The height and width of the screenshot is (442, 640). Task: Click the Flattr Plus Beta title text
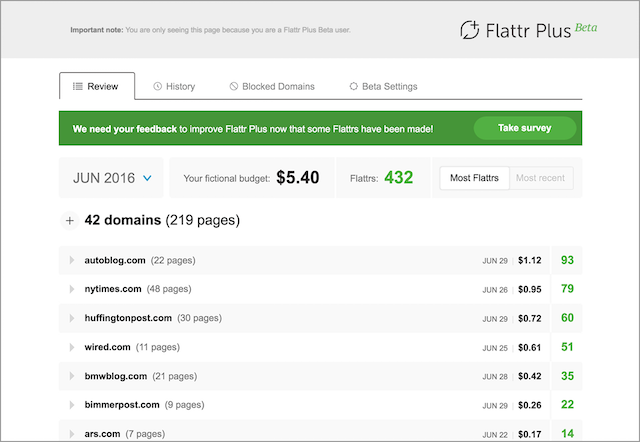[541, 30]
